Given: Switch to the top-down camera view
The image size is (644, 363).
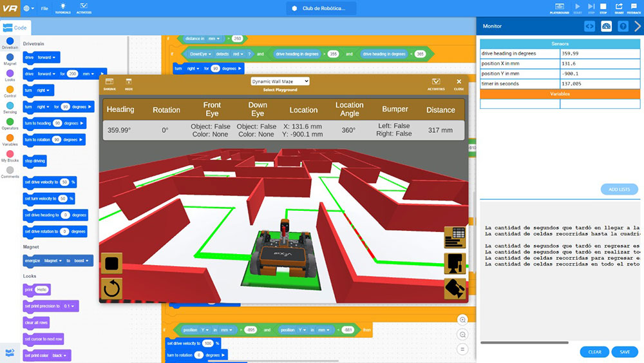Looking at the screenshot, I should (x=455, y=288).
